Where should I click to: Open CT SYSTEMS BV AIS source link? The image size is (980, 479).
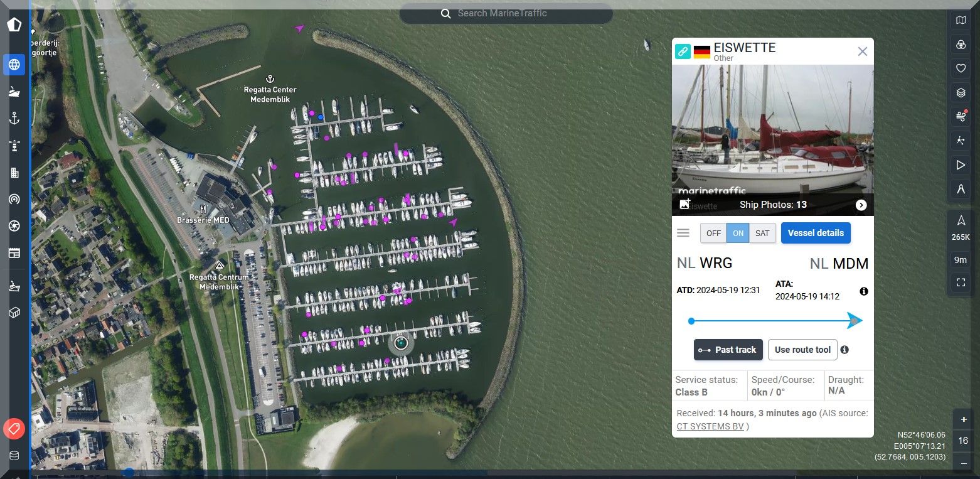click(x=710, y=426)
